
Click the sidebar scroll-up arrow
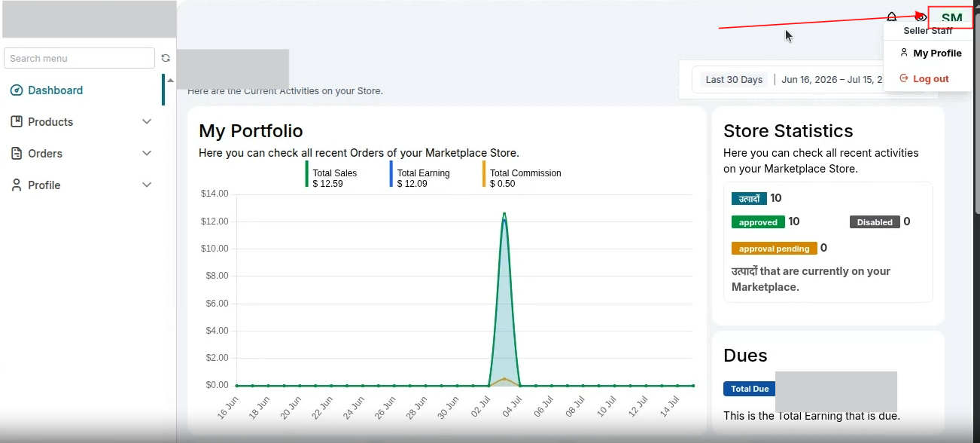point(170,81)
